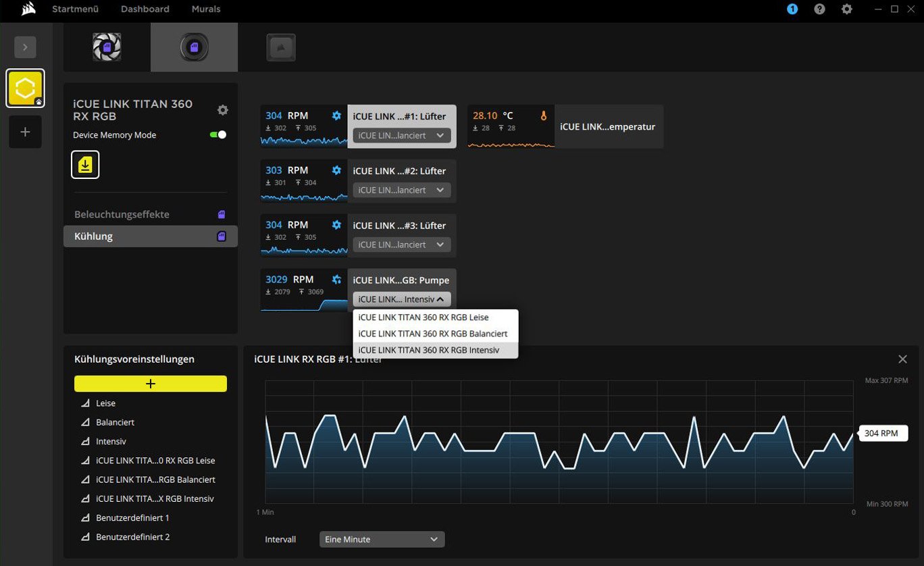Expand the sidebar with the arrow button
The width and height of the screenshot is (924, 566).
coord(25,47)
